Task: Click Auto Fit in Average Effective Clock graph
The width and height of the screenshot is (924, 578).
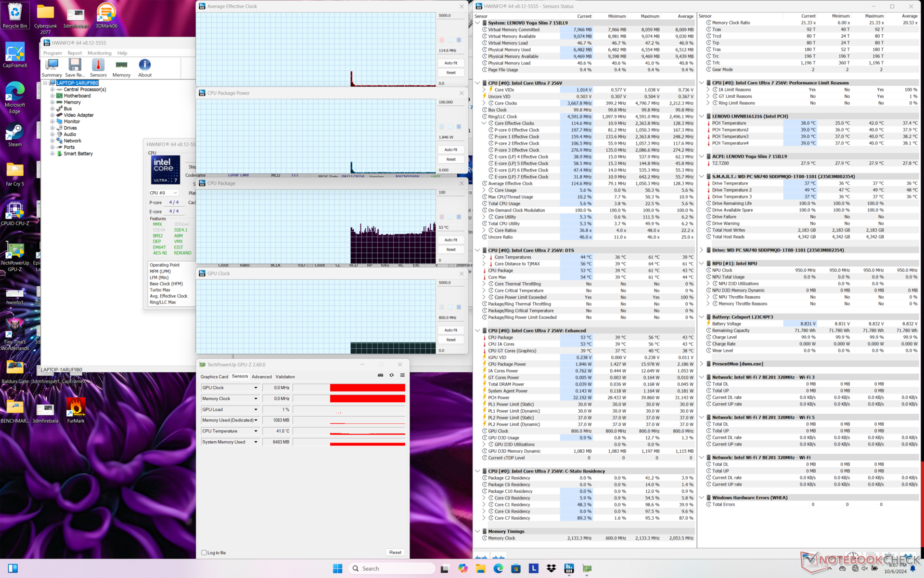Action: (451, 63)
